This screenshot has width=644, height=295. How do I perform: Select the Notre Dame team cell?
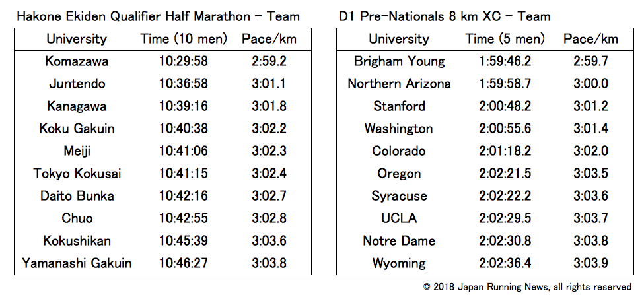click(x=399, y=241)
